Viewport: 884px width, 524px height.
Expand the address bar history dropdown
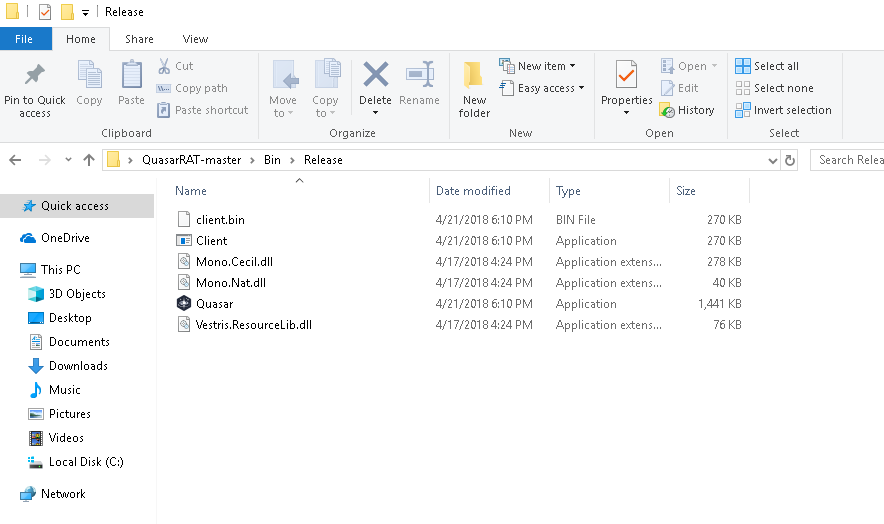[772, 160]
